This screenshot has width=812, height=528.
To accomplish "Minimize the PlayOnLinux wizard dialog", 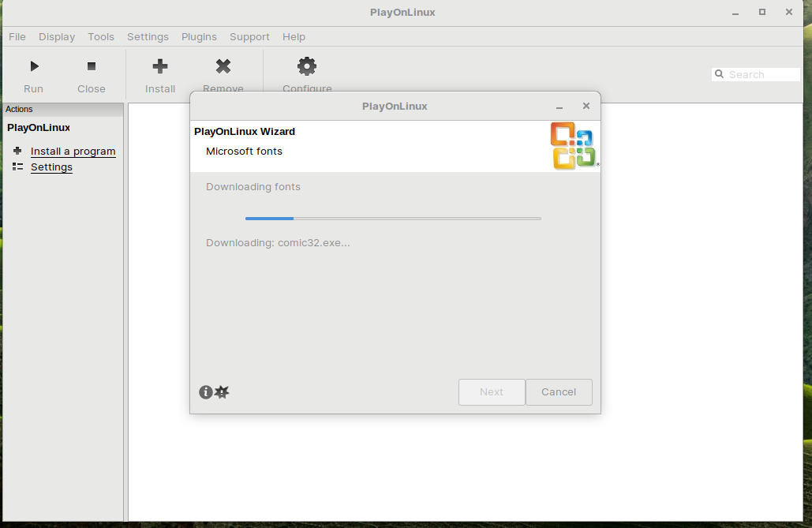I will tap(559, 107).
